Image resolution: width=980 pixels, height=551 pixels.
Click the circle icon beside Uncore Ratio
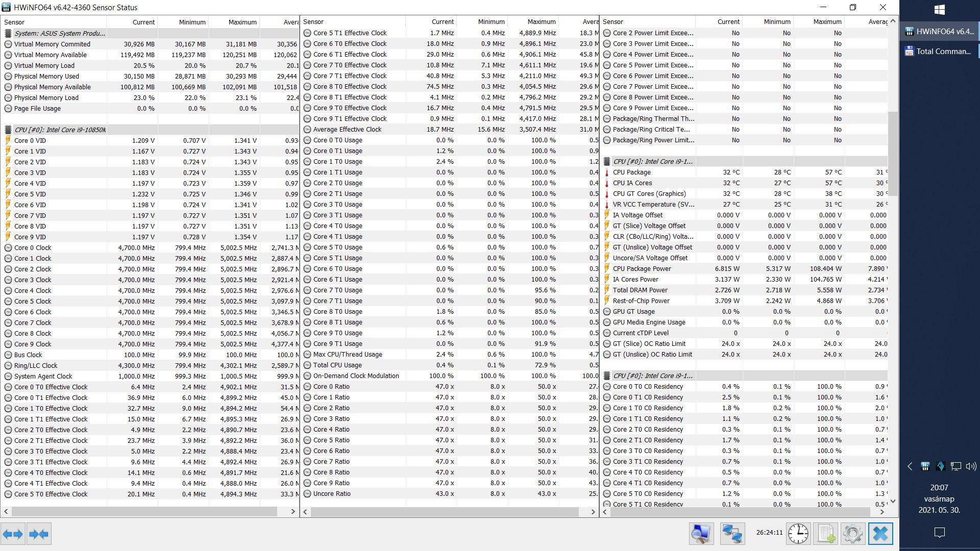pos(307,494)
